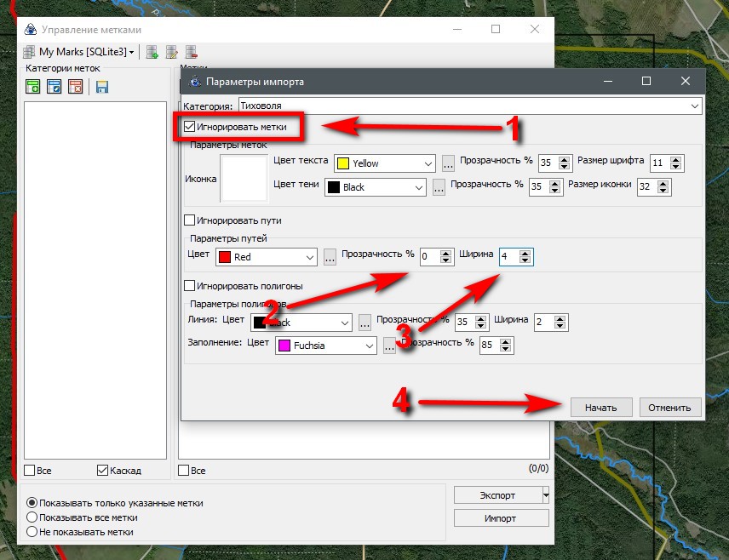Screen dimensions: 729x560
Task: Click the Экспорт button
Action: click(498, 495)
